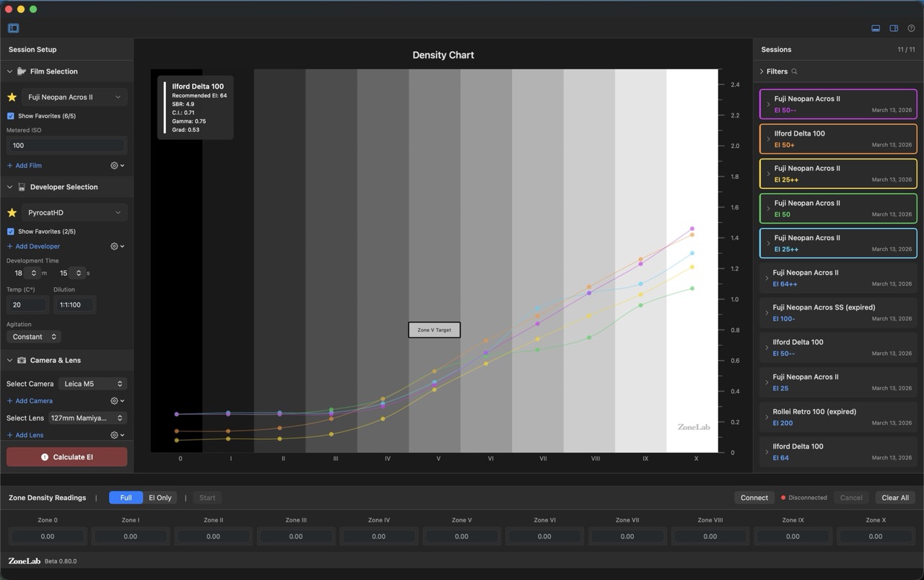Screen dimensions: 924x580
Task: Click the Connect button
Action: [754, 498]
